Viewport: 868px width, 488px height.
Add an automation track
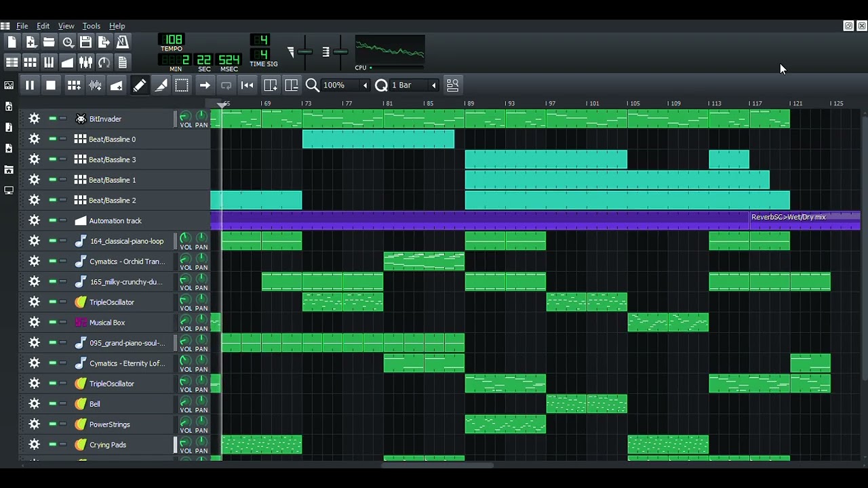point(116,85)
